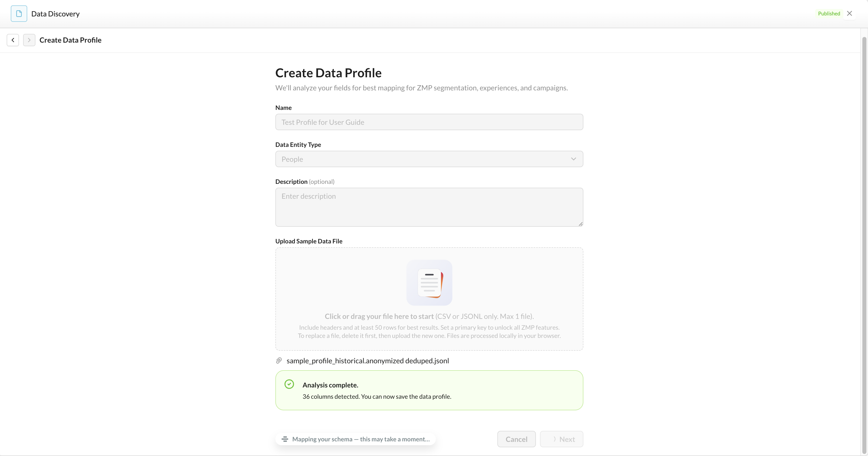The height and width of the screenshot is (456, 868).
Task: Click the Data Discovery document icon
Action: (19, 14)
